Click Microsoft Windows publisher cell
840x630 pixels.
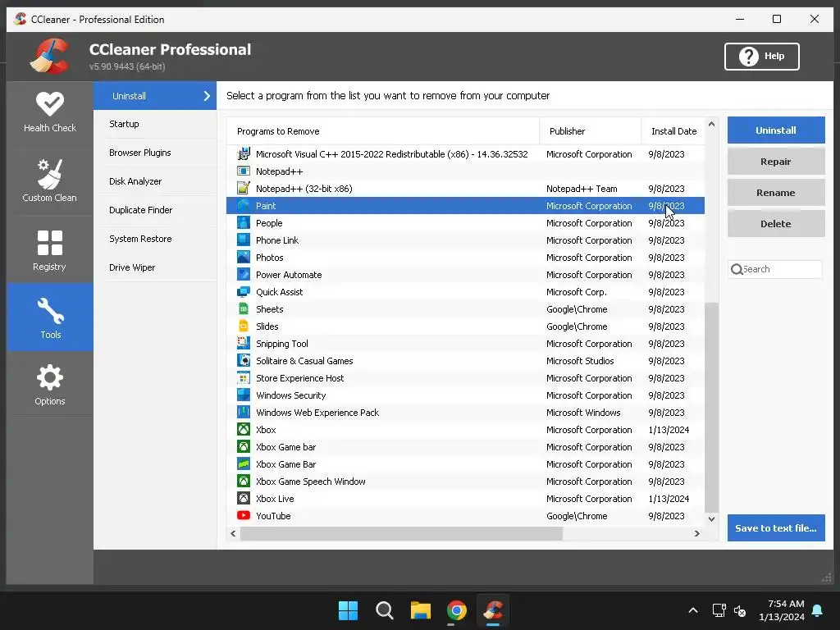[583, 413]
